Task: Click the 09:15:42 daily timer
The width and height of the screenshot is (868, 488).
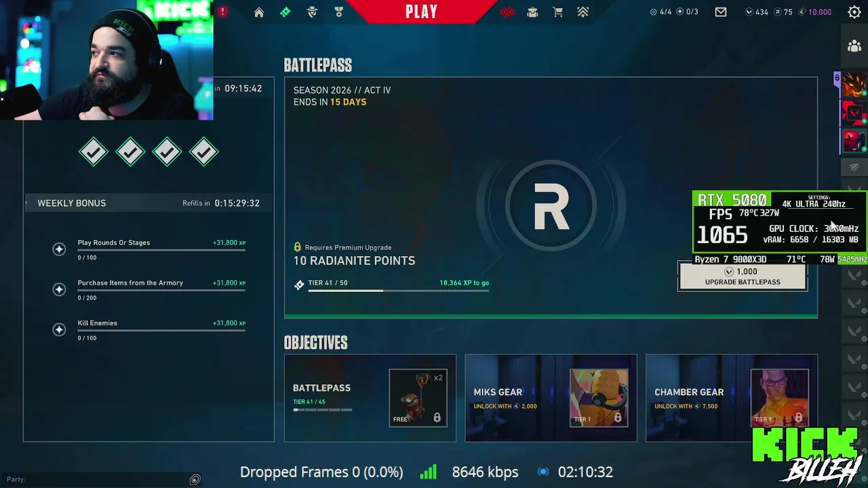Action: tap(243, 89)
